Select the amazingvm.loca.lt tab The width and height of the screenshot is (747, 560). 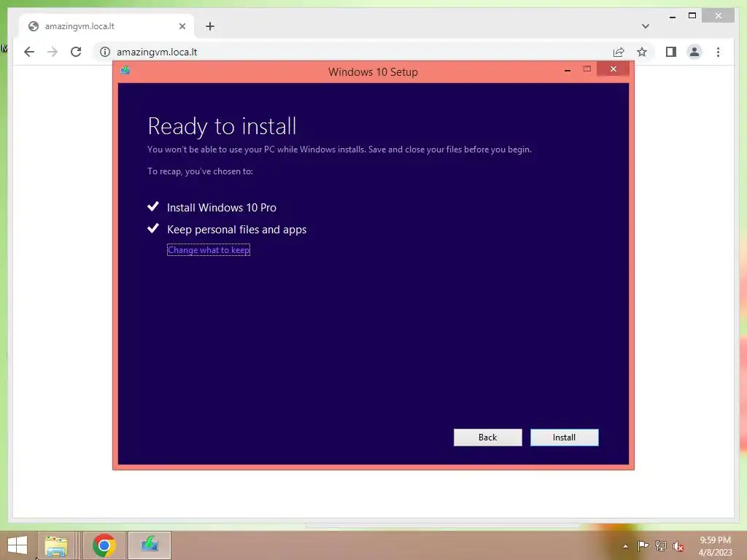107,26
